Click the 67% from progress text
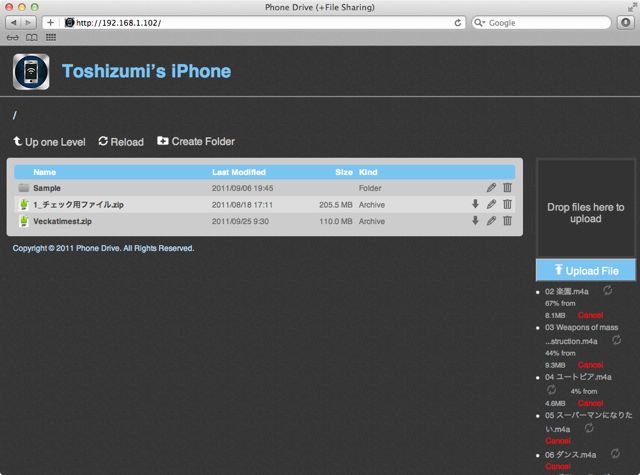Screen dimensions: 640x475 click(560, 304)
